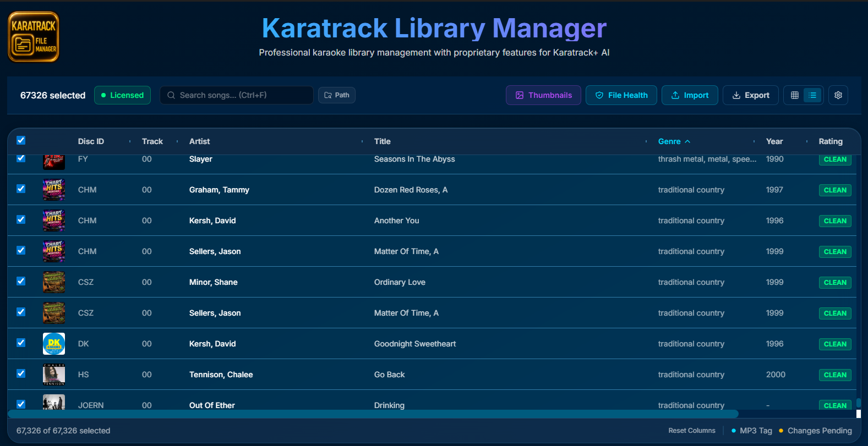Select the artist cell 'Graham, Tammy'
The height and width of the screenshot is (446, 868).
[219, 190]
